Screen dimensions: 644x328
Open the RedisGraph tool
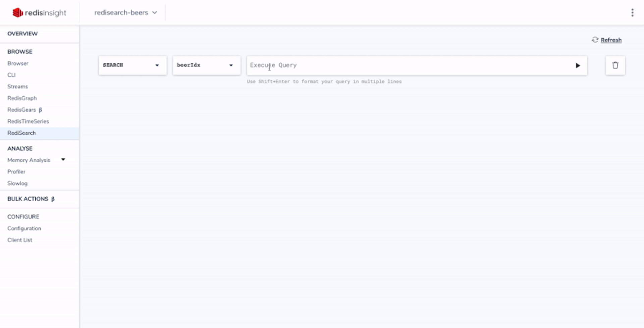tap(22, 98)
